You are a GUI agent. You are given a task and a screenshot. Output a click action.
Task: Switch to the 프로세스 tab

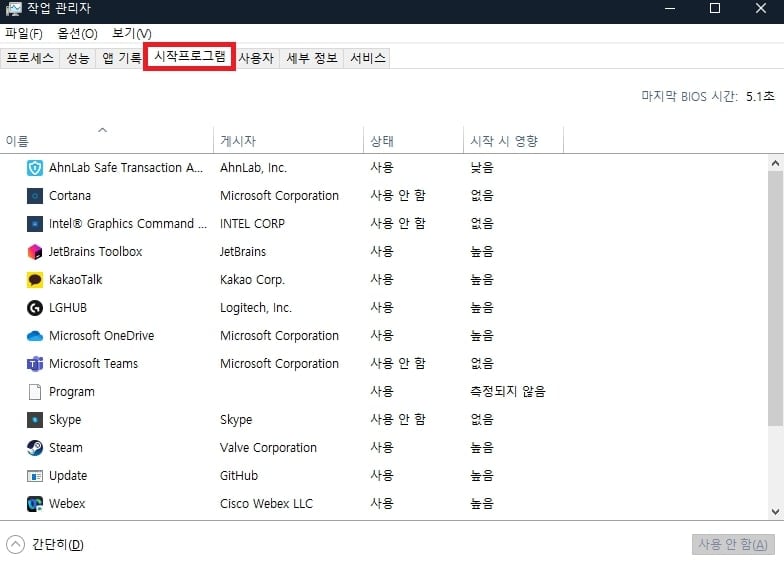30,58
